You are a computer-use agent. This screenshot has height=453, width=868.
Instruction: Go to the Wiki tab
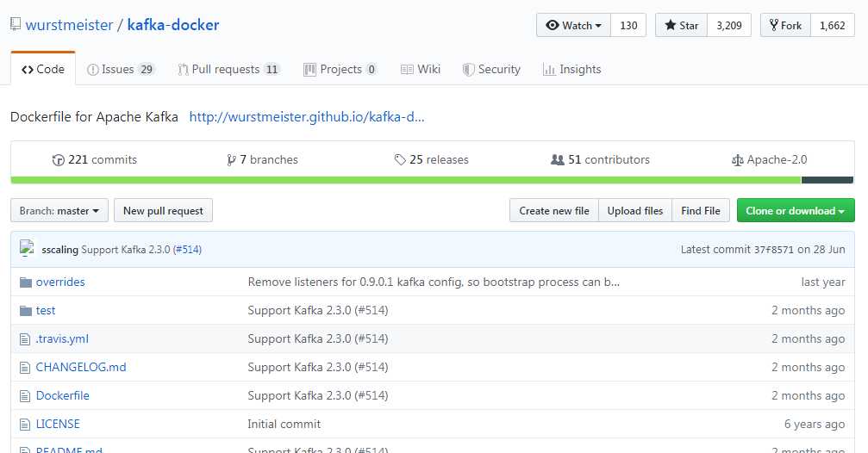tap(421, 69)
